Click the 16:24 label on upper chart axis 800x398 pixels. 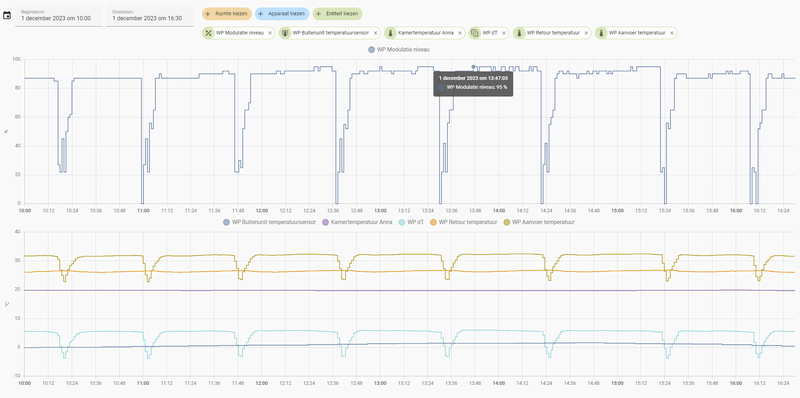click(x=783, y=210)
